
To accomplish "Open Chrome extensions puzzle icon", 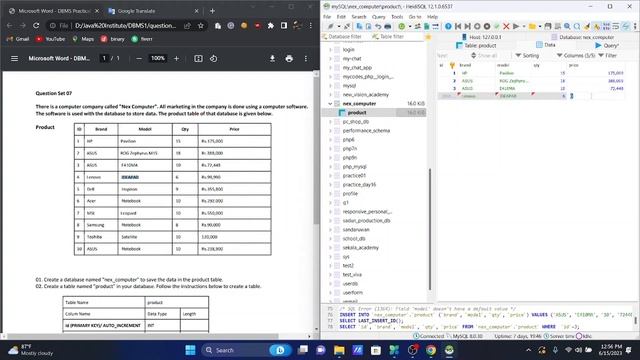I will 271,25.
